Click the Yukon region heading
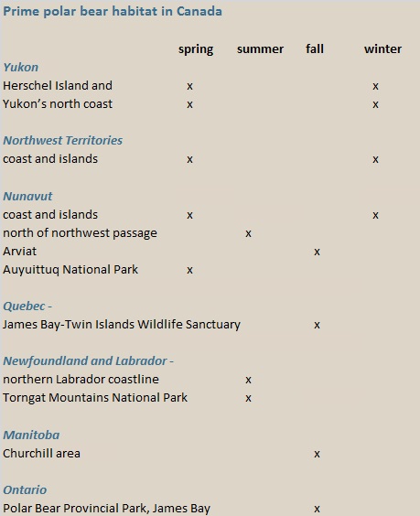Image resolution: width=420 pixels, height=516 pixels. [x=21, y=68]
